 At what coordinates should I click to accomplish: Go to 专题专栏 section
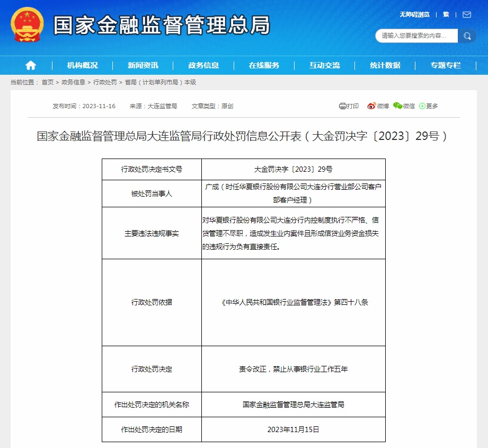pos(446,65)
